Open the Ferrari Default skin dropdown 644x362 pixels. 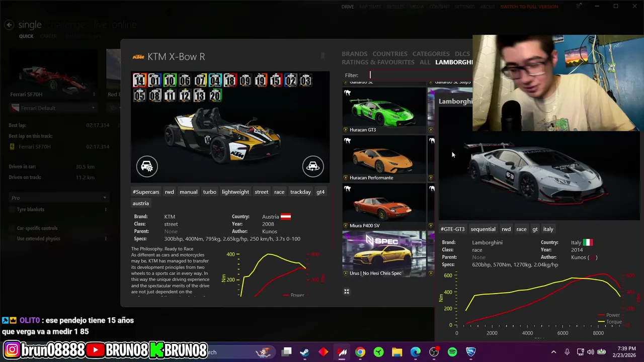coord(53,108)
